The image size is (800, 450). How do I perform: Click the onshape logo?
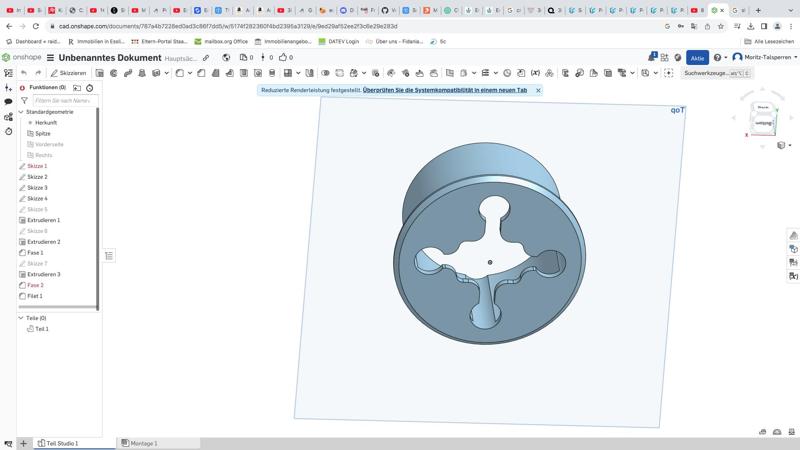(21, 57)
